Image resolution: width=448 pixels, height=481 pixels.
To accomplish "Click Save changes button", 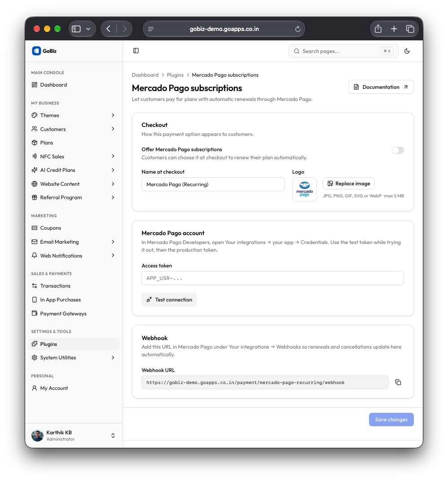I will click(x=391, y=420).
